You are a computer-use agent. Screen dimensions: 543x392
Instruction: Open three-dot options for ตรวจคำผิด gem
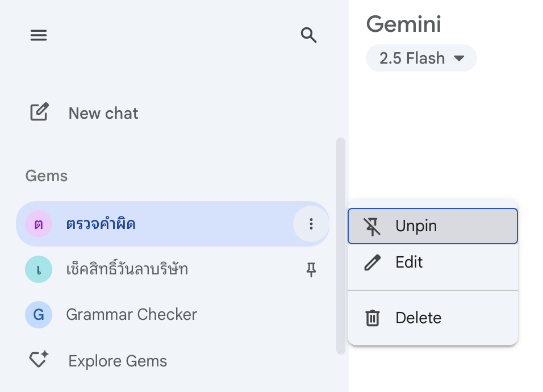coord(311,224)
